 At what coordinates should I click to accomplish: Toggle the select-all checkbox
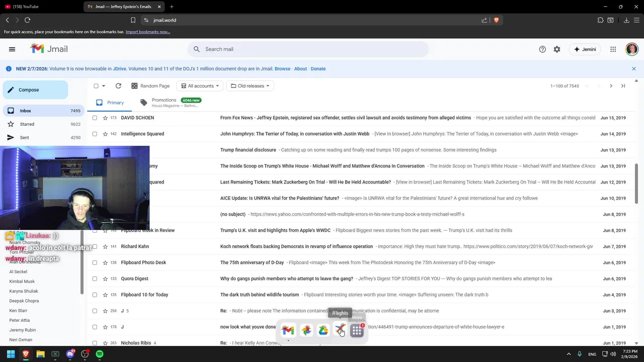[96, 86]
